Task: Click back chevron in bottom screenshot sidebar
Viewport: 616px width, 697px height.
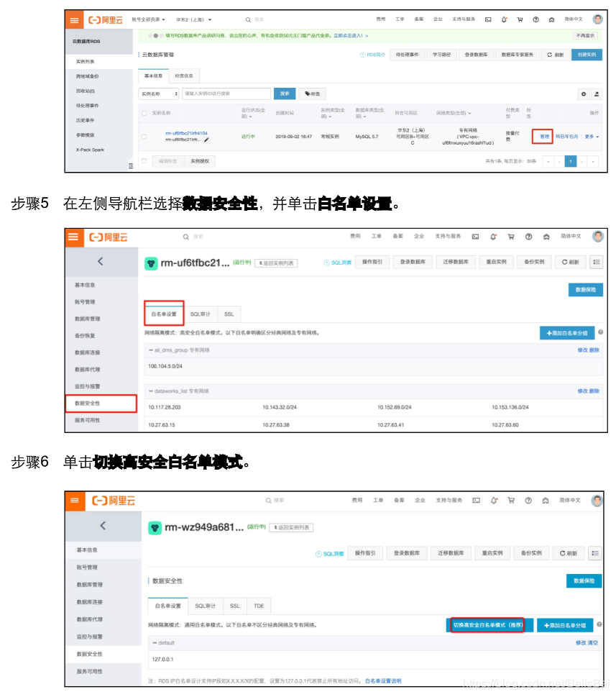Action: (x=103, y=526)
